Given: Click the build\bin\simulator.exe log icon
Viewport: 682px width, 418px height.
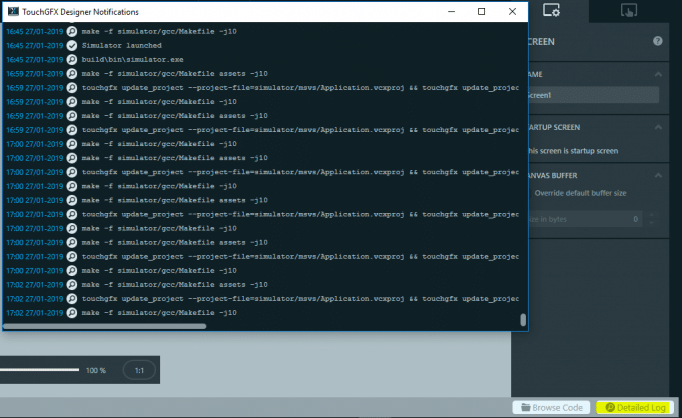Looking at the screenshot, I should tap(71, 60).
